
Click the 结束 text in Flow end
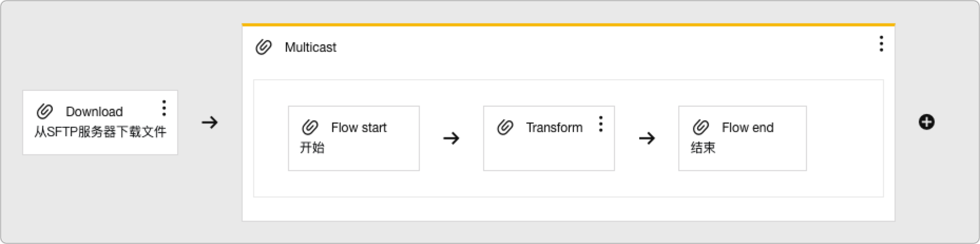703,147
